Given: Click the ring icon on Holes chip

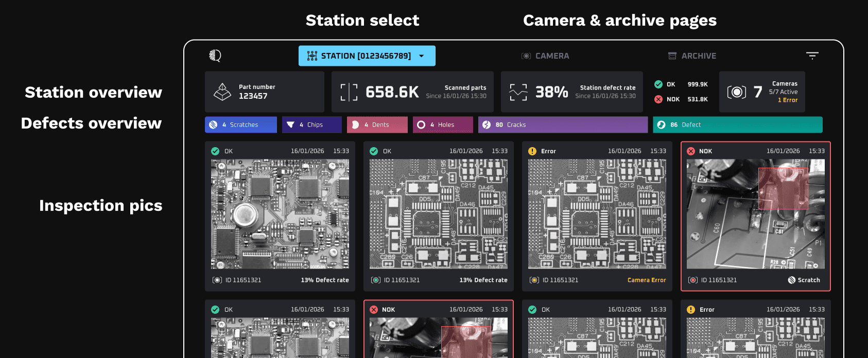Looking at the screenshot, I should [x=421, y=124].
